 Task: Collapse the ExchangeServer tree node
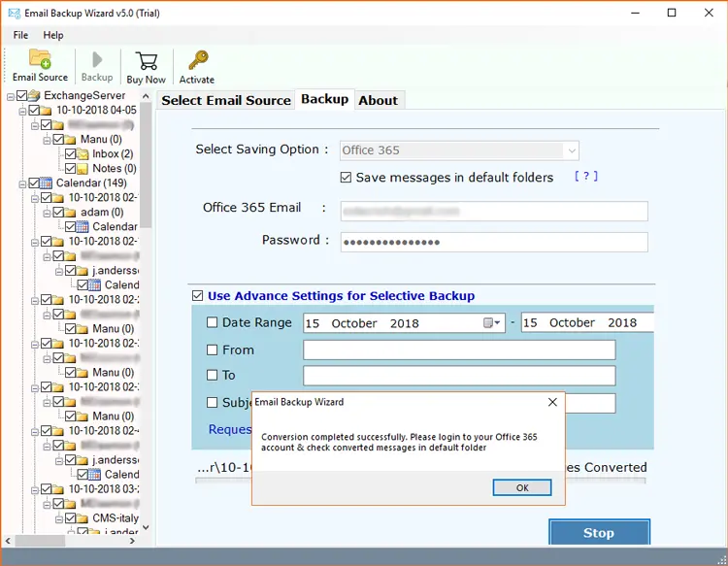click(10, 95)
